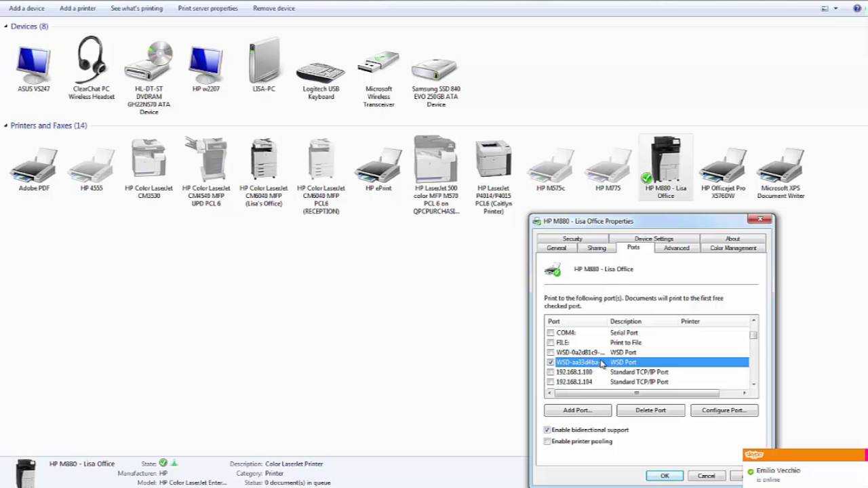Confirm the properties dialog with OK
868x488 pixels.
pyautogui.click(x=665, y=476)
